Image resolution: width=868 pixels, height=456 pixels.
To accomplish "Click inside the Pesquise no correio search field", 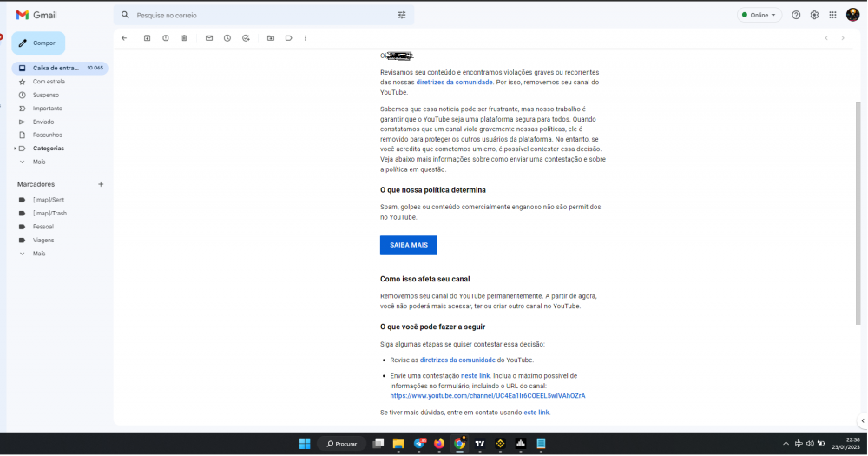I will 264,15.
